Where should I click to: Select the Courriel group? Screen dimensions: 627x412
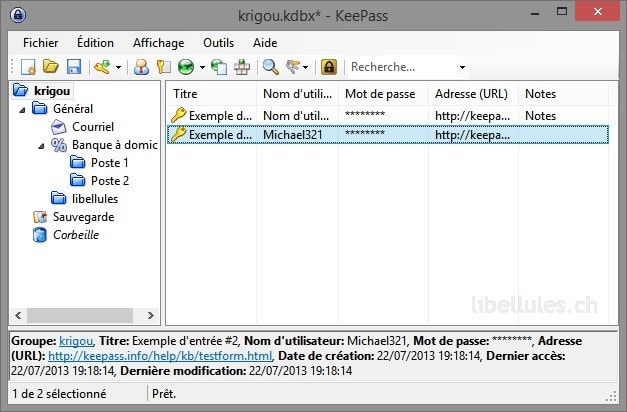click(93, 127)
